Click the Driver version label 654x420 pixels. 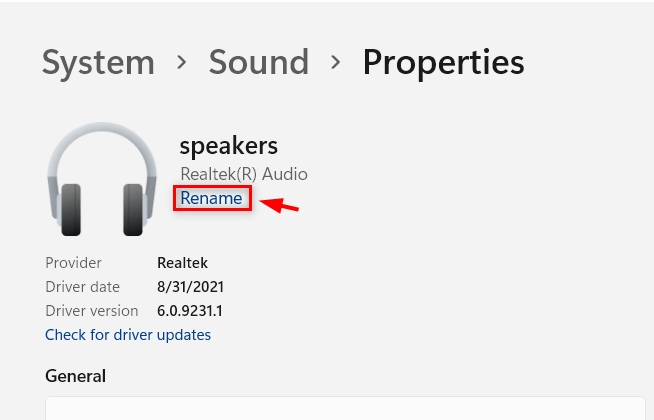click(92, 311)
